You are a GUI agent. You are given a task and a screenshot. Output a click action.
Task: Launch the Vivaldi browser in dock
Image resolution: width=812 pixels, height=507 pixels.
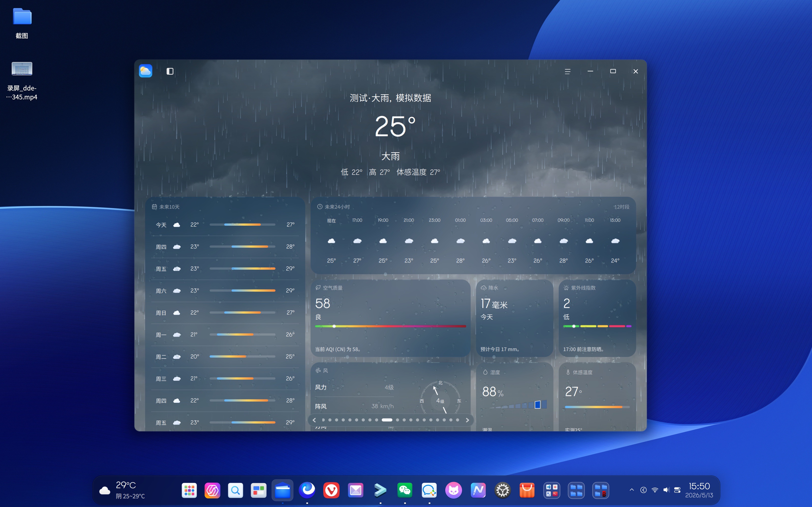(331, 490)
